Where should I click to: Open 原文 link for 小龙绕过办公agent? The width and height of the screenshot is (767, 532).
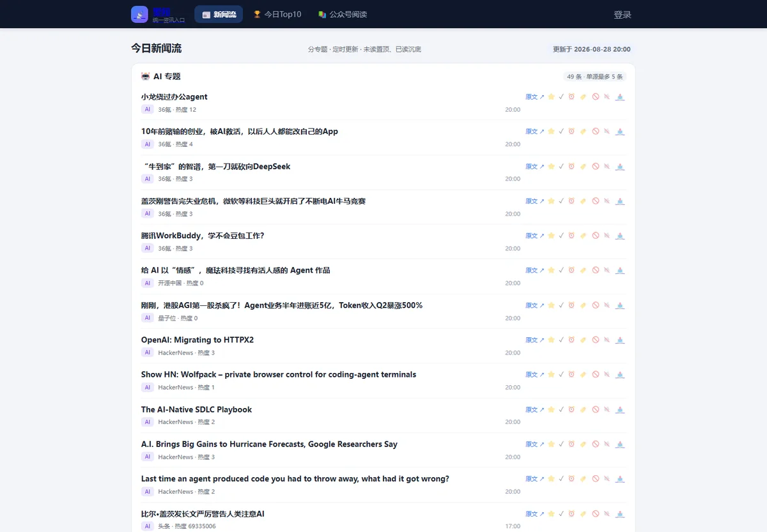coord(534,97)
